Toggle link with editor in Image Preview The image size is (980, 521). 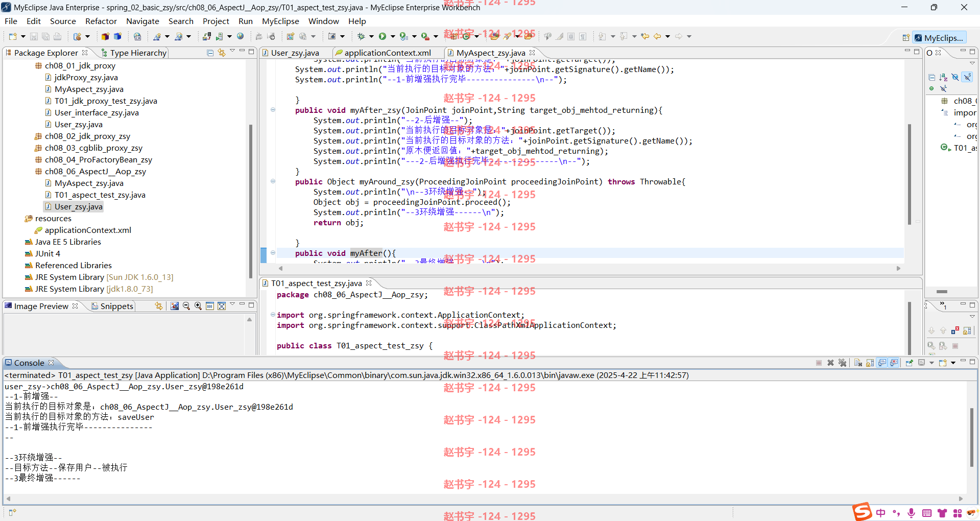pyautogui.click(x=159, y=306)
